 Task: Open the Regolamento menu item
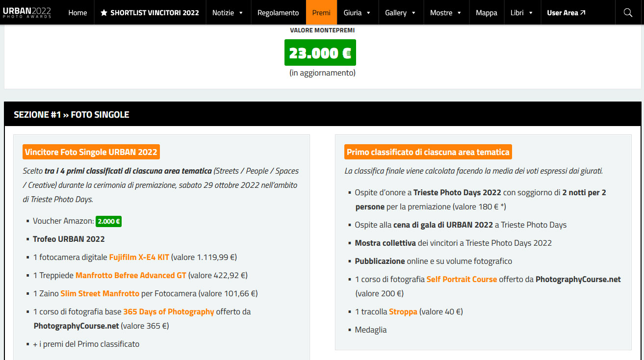point(278,13)
